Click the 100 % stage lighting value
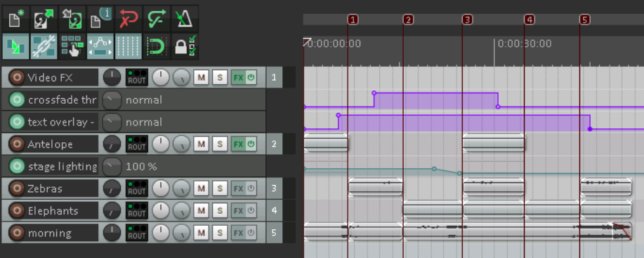The image size is (644, 258). pos(141,167)
